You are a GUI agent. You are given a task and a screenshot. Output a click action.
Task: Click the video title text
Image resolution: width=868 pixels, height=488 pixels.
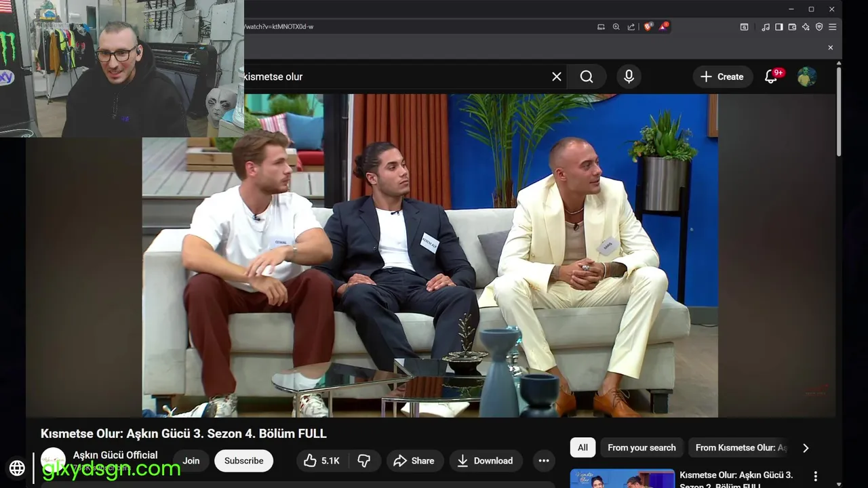click(183, 433)
